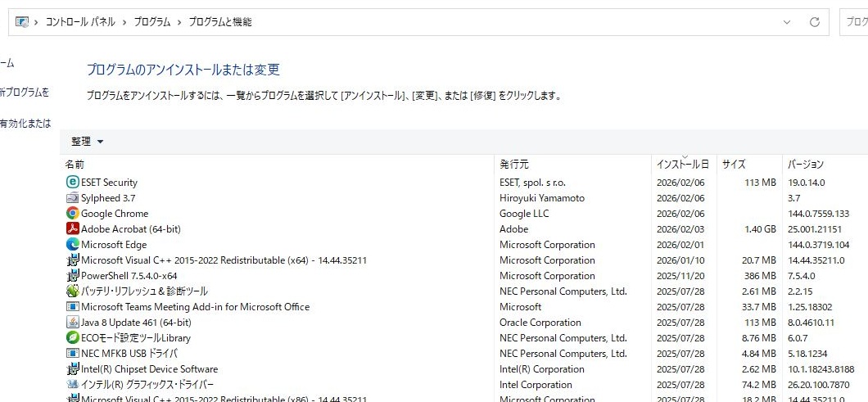Select the Java 8 Update 461 icon
Screen dimensions: 868x402
click(x=72, y=323)
